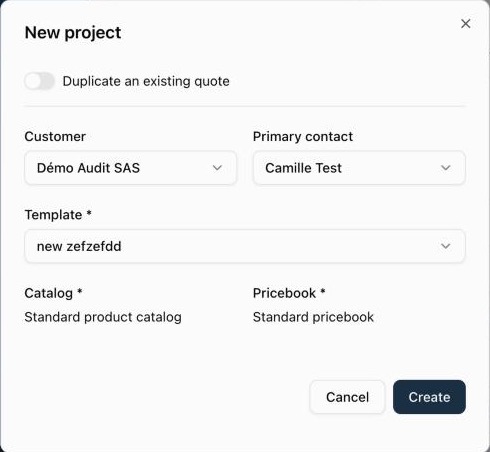The width and height of the screenshot is (490, 452).
Task: Click the Pricebook field label
Action: pos(284,293)
